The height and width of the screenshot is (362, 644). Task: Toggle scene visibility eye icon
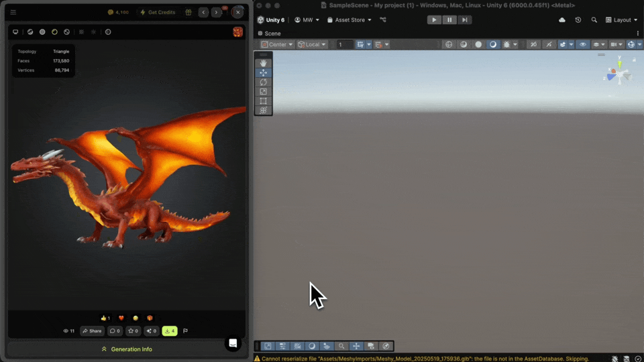pos(583,44)
